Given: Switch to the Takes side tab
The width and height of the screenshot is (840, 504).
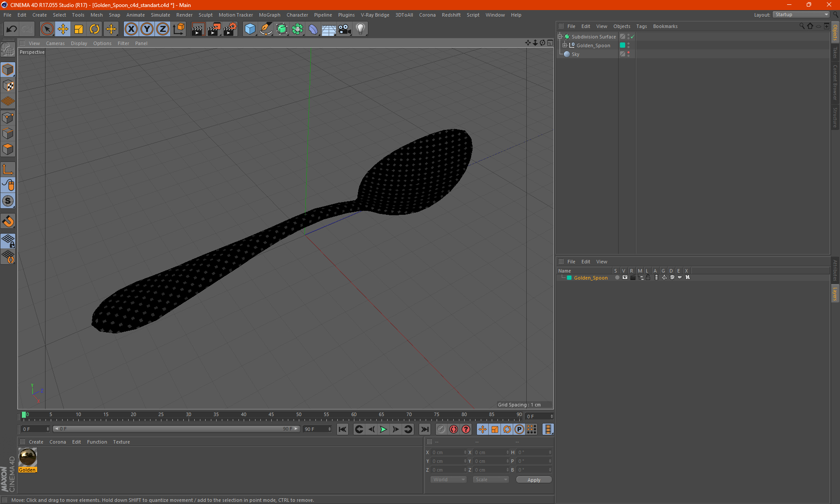Looking at the screenshot, I should coord(835,52).
